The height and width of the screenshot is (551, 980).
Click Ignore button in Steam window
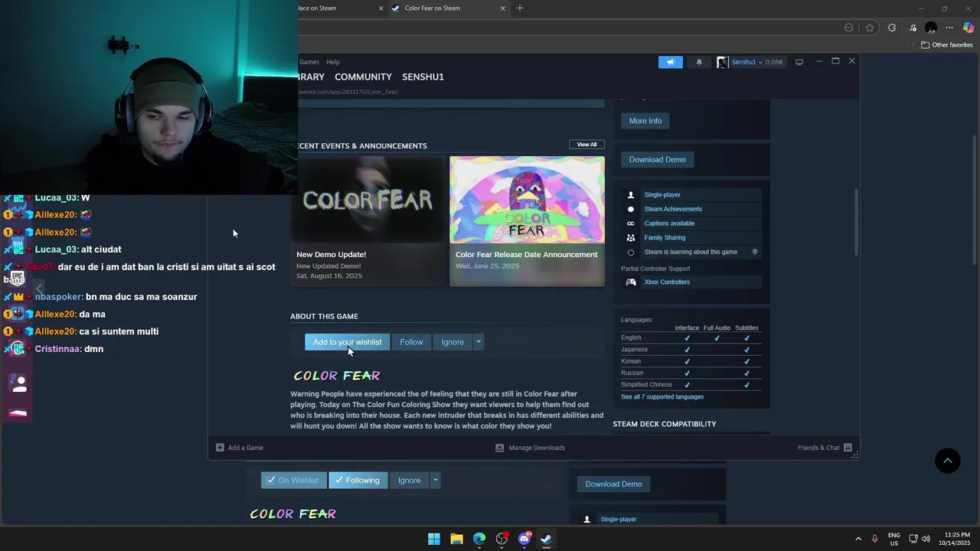[x=452, y=342]
